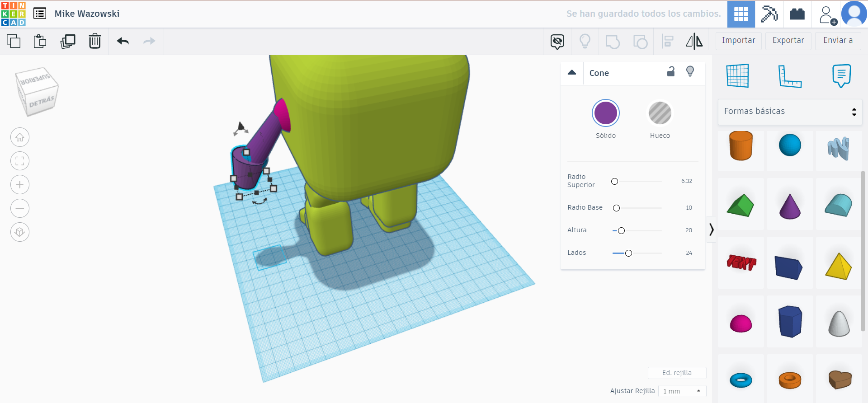Viewport: 868px width, 403px height.
Task: Click the Ungroup shapes icon
Action: pos(640,42)
